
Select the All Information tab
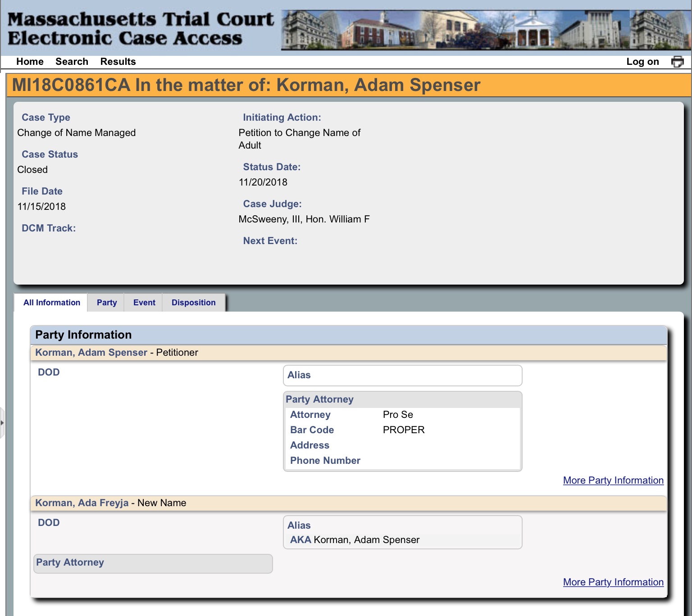(52, 303)
